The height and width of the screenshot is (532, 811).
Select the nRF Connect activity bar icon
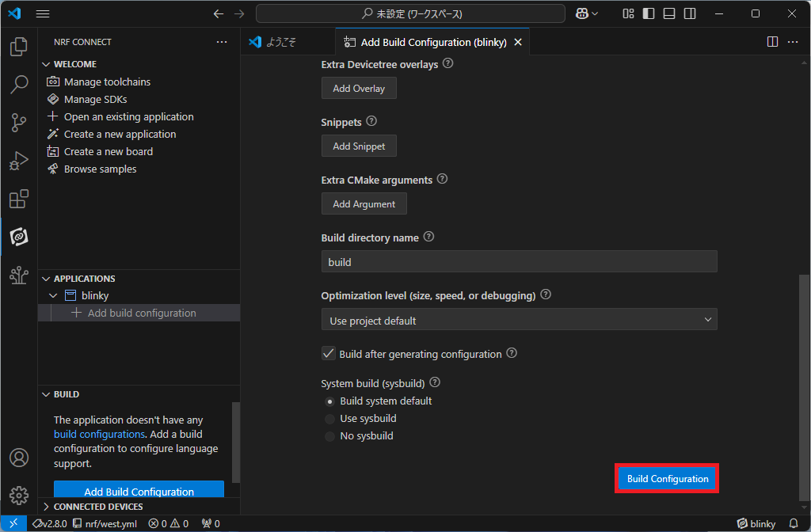pyautogui.click(x=19, y=237)
